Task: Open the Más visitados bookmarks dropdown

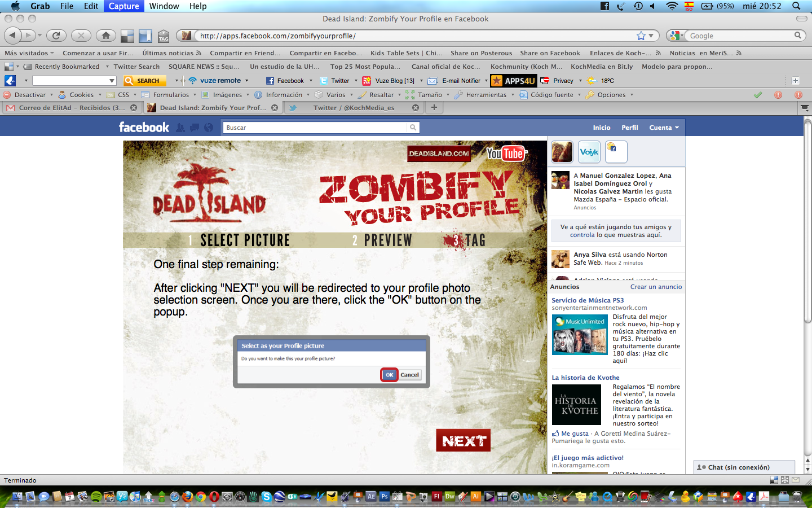Action: [29, 53]
